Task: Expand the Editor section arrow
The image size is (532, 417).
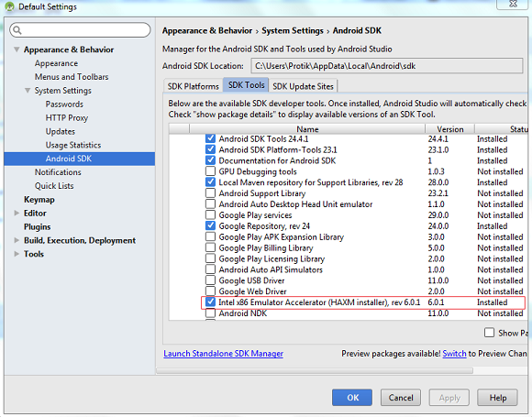Action: coord(17,213)
